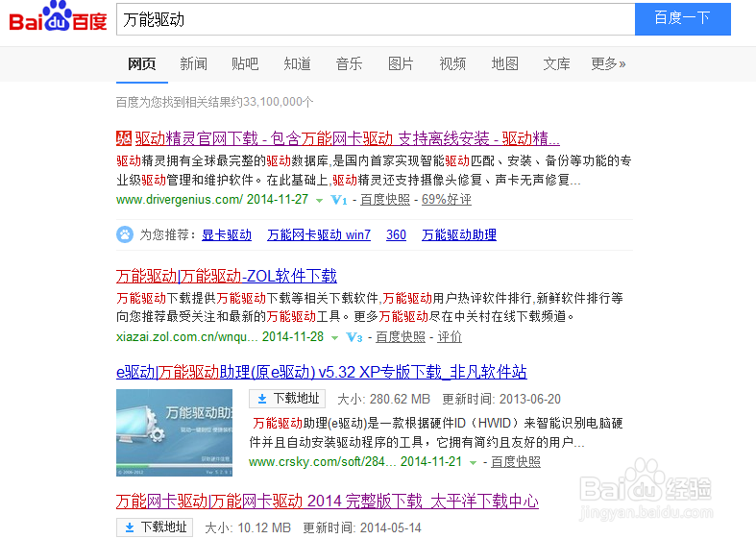Open 万能驱动-ZOL软件下载 result title
The width and height of the screenshot is (756, 539).
227,276
